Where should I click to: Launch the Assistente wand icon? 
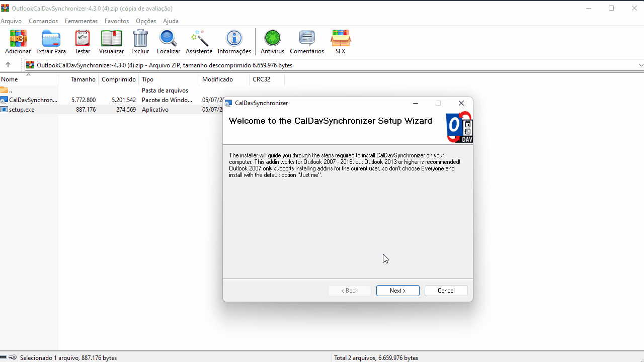coord(199,39)
